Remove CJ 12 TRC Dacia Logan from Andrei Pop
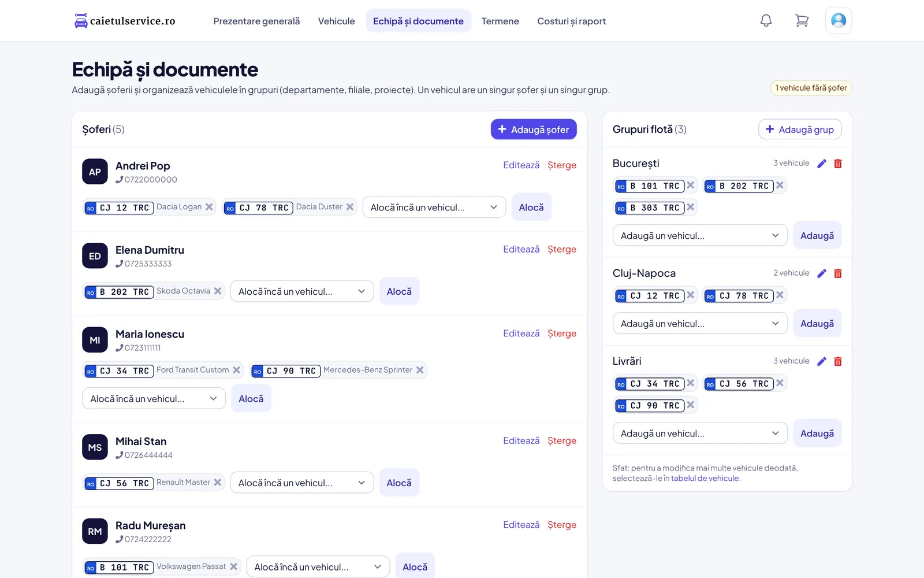Screen dimensions: 924x578 click(209, 207)
